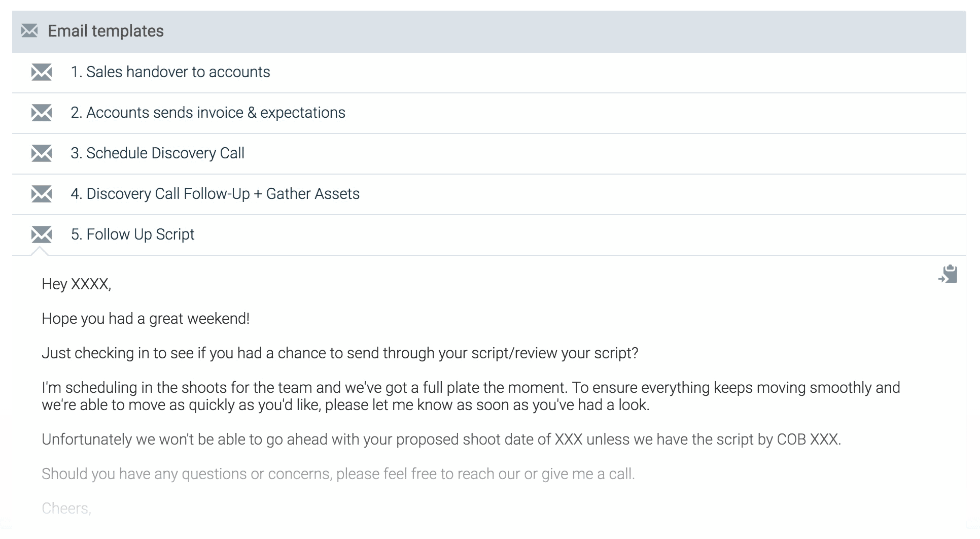Screen dimensions: 980x539
Task: Click the 'Just checking in' script question line
Action: click(x=340, y=353)
